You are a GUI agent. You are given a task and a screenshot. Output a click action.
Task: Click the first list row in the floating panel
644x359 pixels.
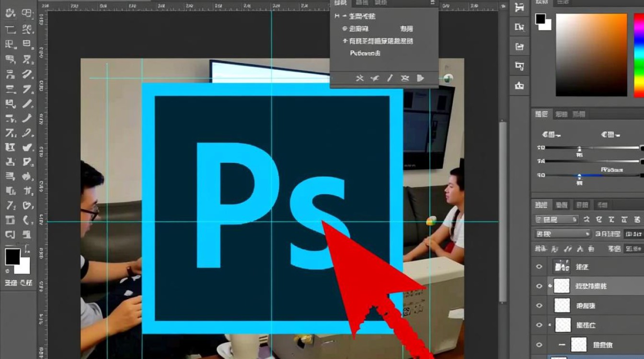pyautogui.click(x=384, y=16)
